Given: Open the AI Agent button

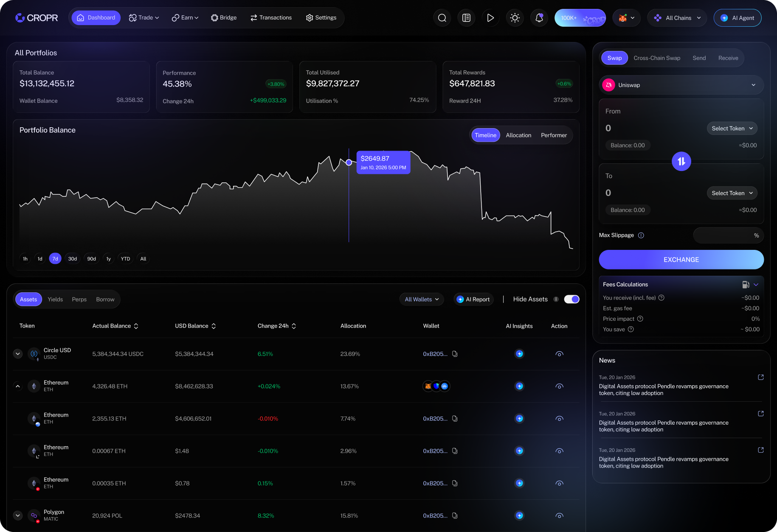Looking at the screenshot, I should pos(738,18).
